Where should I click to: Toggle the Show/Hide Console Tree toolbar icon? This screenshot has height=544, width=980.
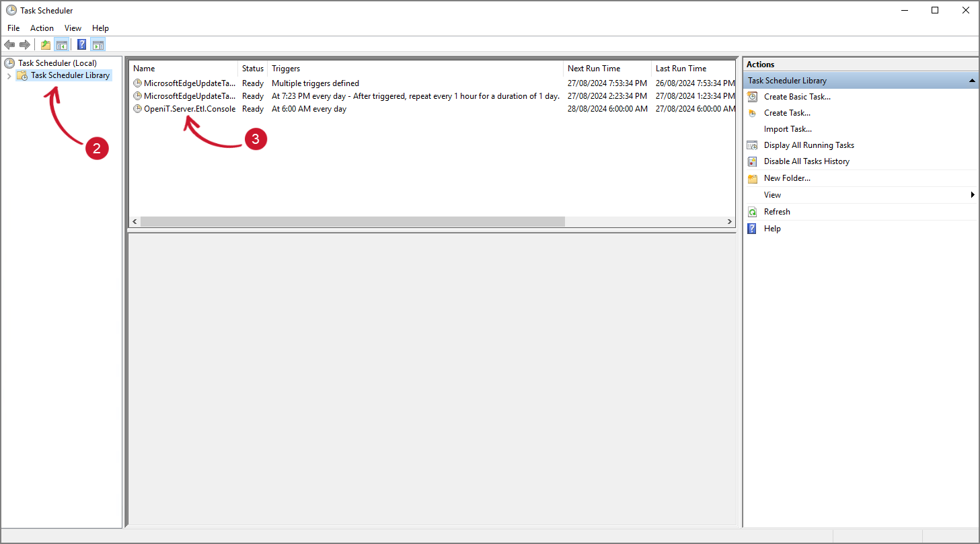click(x=61, y=45)
